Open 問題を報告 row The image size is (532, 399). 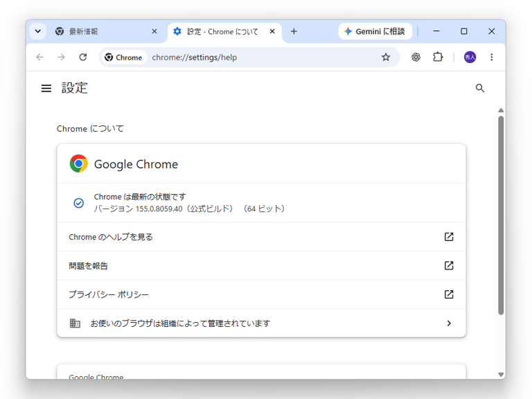tap(261, 266)
